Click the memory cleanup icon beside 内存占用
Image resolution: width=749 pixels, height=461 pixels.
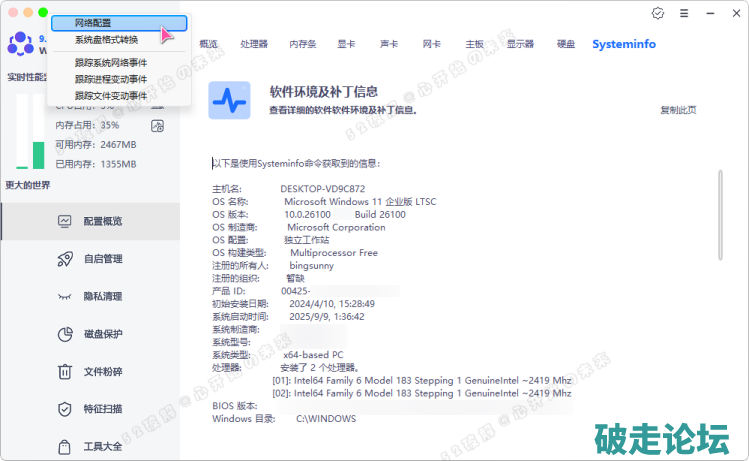157,125
